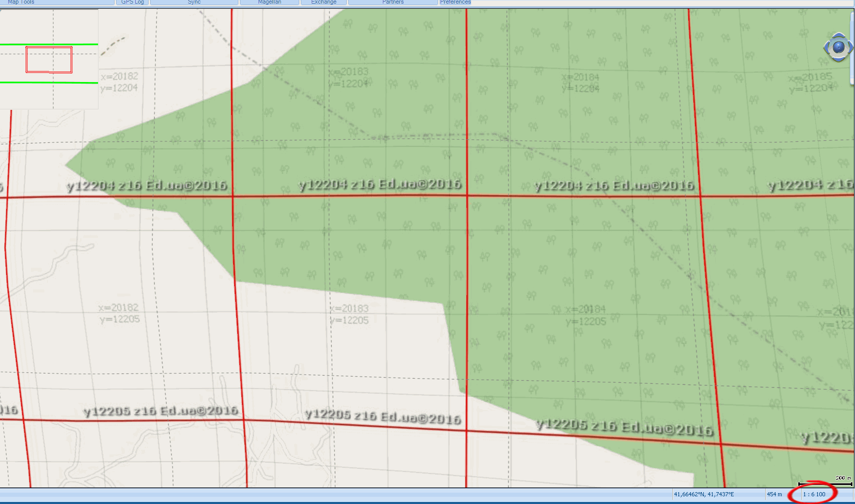Open the Preferences tab
This screenshot has width=855, height=504.
click(455, 2)
